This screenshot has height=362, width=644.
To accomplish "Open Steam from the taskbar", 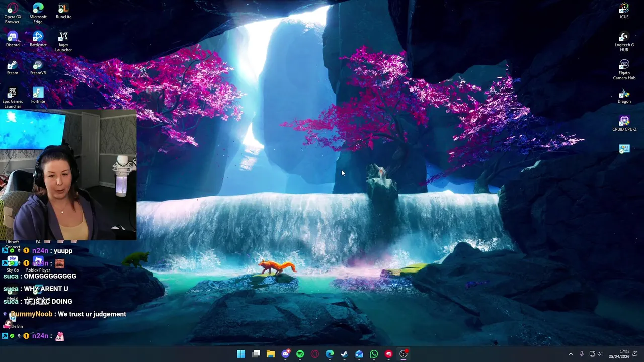I will pyautogui.click(x=344, y=354).
